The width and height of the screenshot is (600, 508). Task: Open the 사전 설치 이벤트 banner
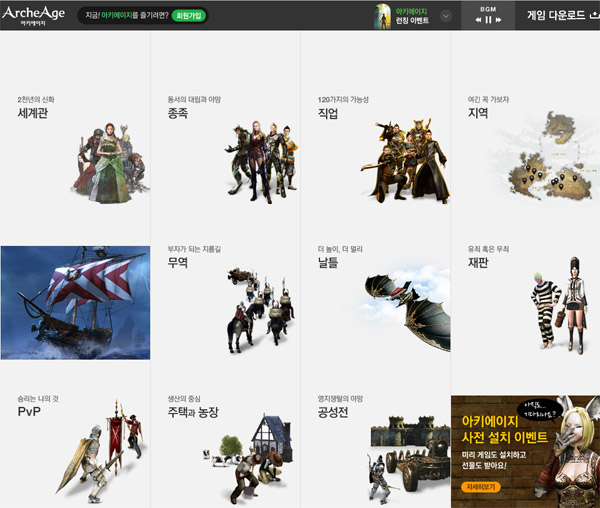pos(525,451)
